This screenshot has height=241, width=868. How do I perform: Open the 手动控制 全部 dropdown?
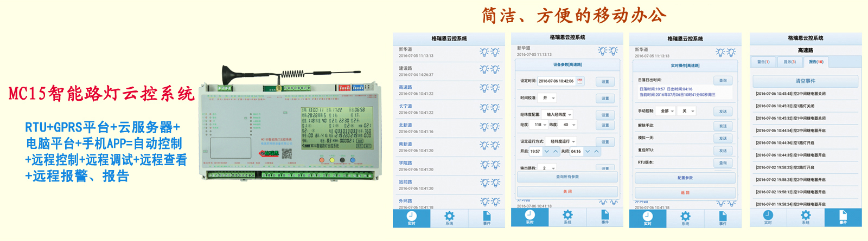click(667, 111)
